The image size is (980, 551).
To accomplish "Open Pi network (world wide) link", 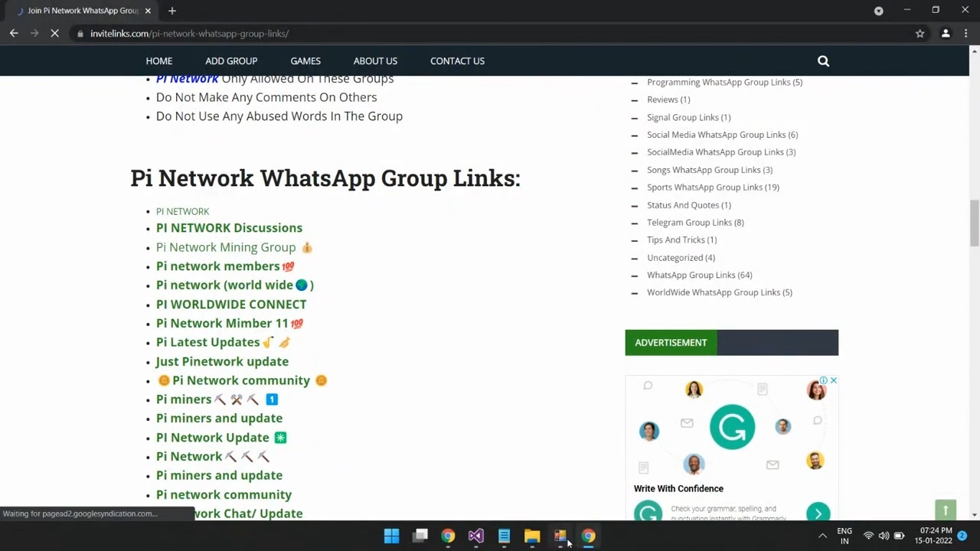I will tap(234, 285).
